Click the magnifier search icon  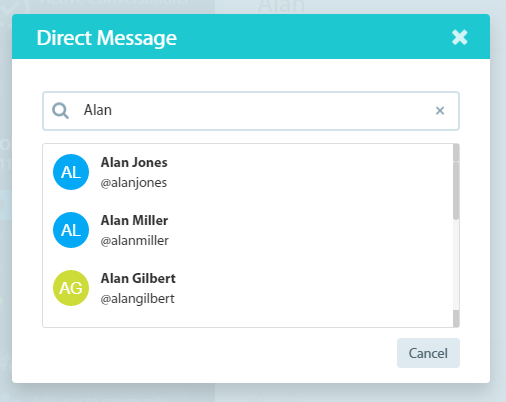click(x=60, y=111)
